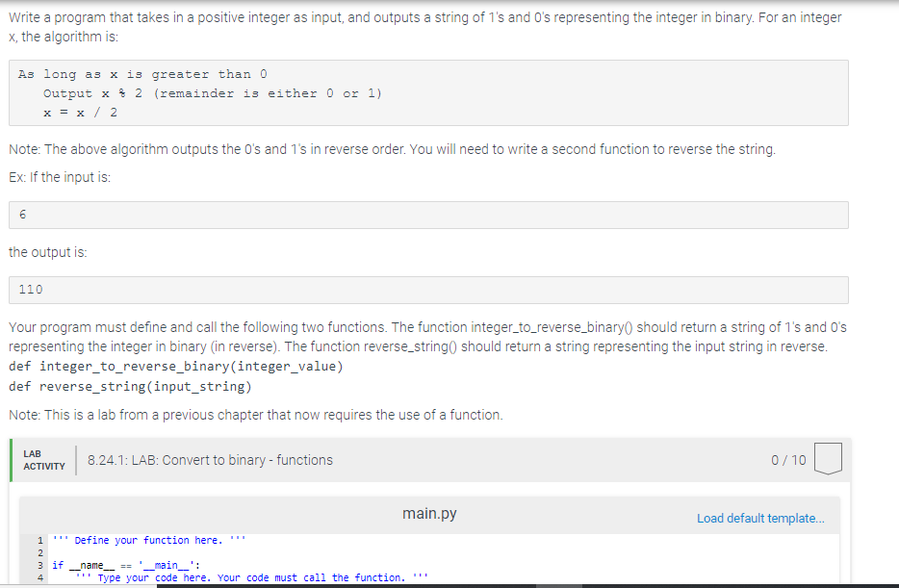The height and width of the screenshot is (588, 899).
Task: Open the Load default template link
Action: pos(761,518)
